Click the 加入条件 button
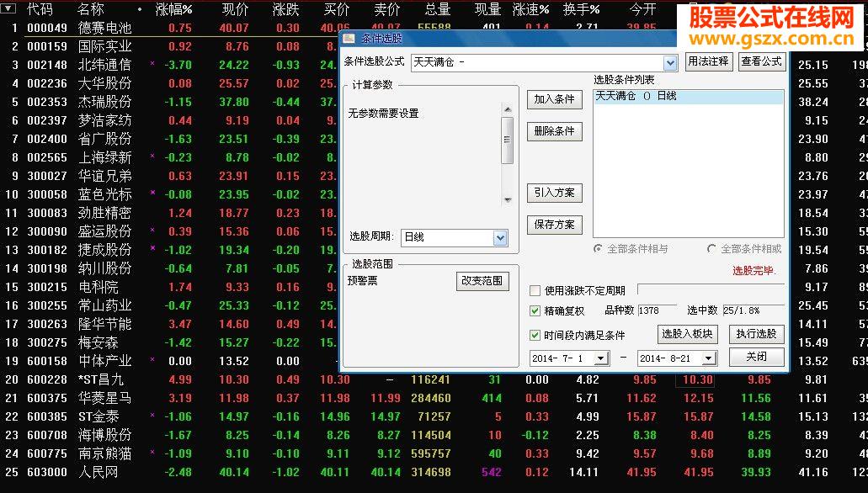Image resolution: width=868 pixels, height=493 pixels. click(x=555, y=99)
